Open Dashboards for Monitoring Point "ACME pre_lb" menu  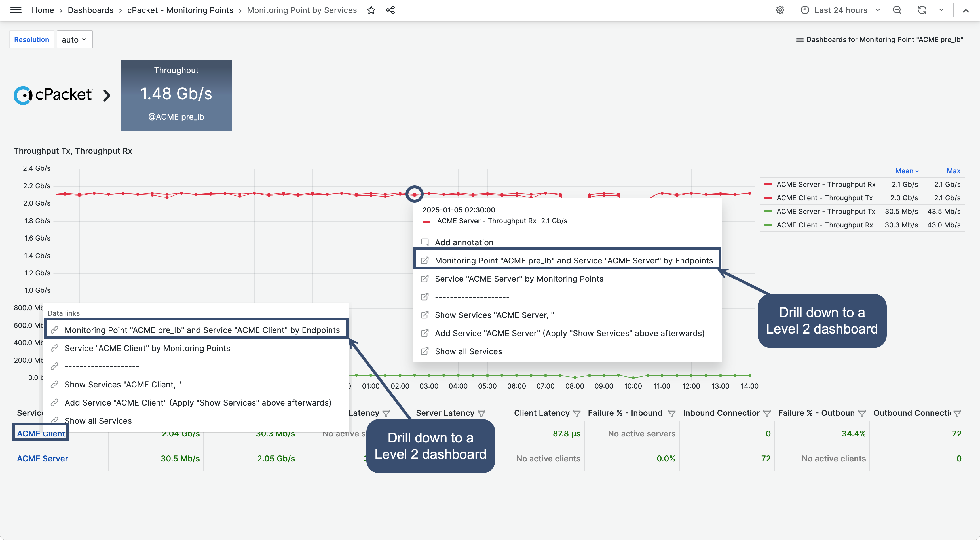[879, 40]
